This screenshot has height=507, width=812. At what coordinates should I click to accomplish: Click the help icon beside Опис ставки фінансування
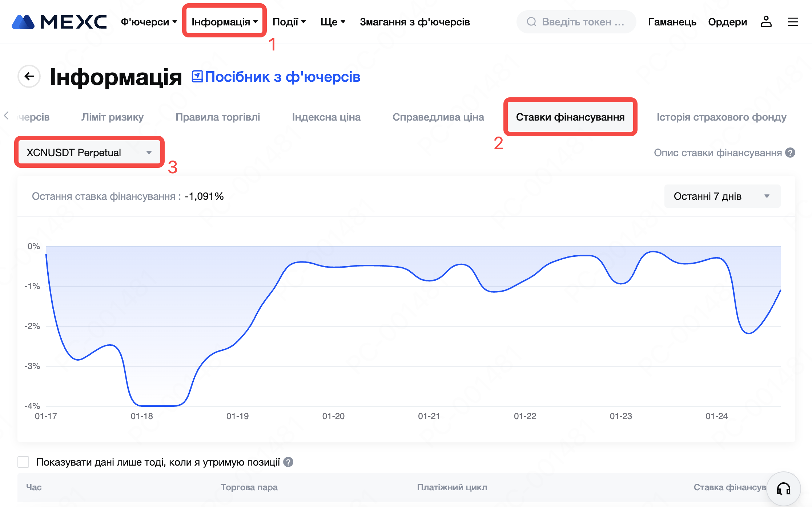pyautogui.click(x=790, y=153)
